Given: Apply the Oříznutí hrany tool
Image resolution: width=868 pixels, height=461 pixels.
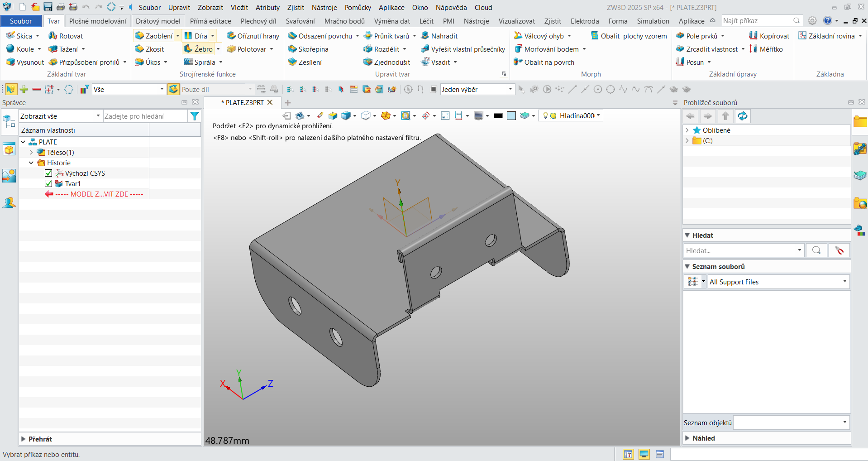Looking at the screenshot, I should pyautogui.click(x=253, y=36).
